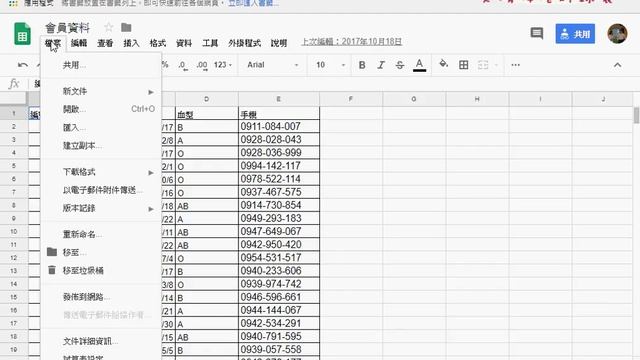
Task: Open the Arial font dropdown
Action: [x=273, y=65]
